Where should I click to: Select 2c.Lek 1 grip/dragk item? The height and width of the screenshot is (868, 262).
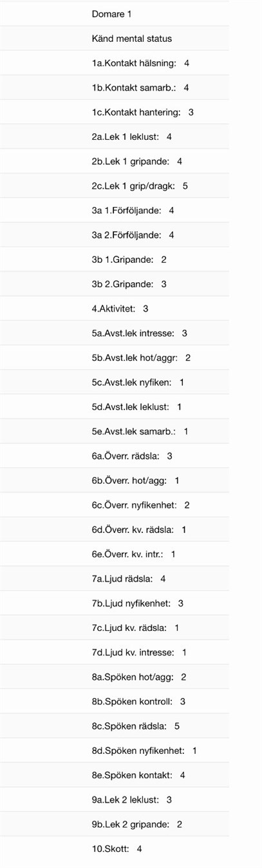pos(115,186)
